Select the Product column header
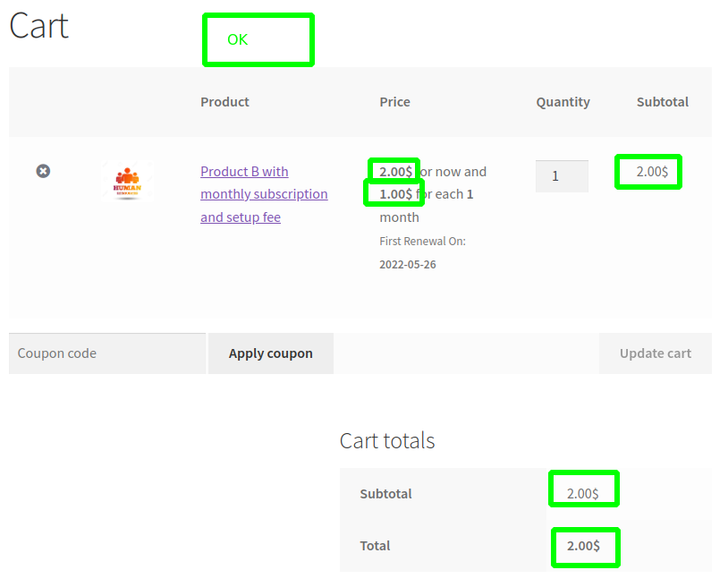This screenshot has height=587, width=728. pyautogui.click(x=224, y=102)
